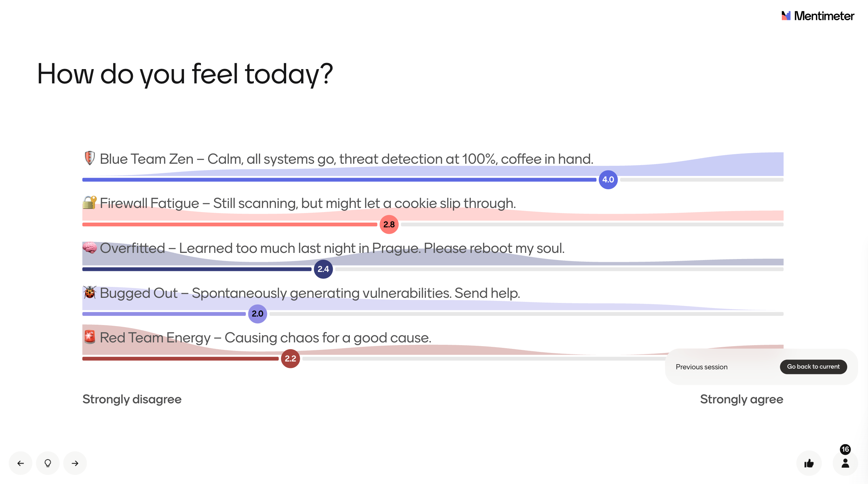This screenshot has width=868, height=484.
Task: Click the participants person icon
Action: pos(845,463)
